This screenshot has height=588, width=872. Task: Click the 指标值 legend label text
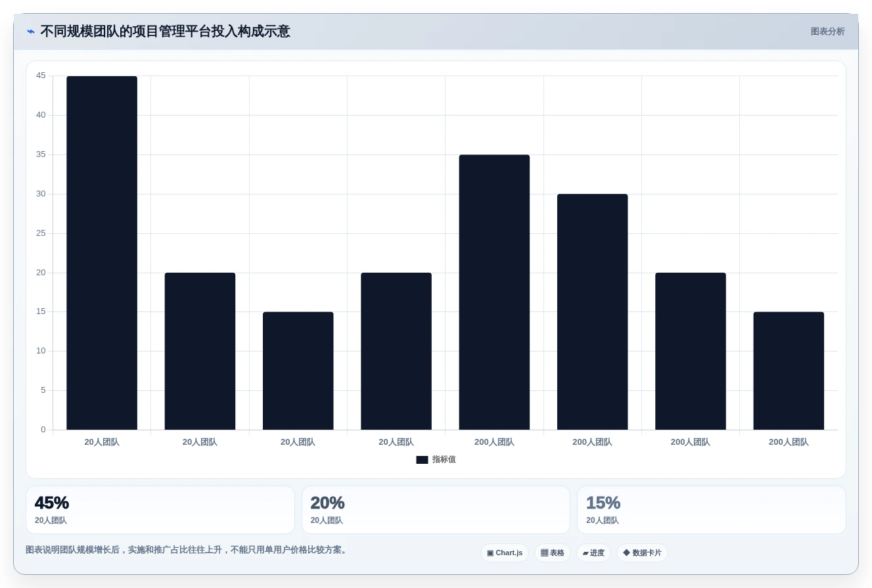tap(444, 460)
